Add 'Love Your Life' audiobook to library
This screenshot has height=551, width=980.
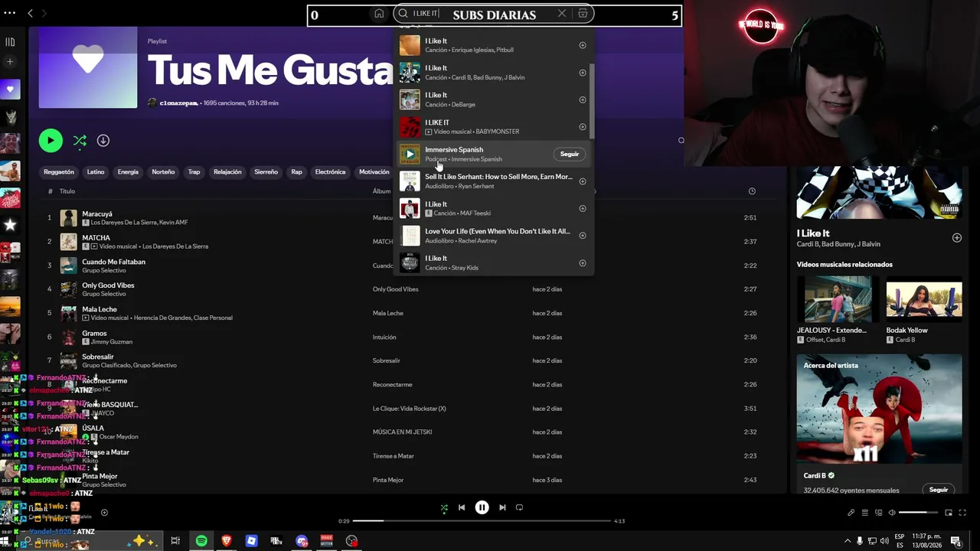point(583,236)
